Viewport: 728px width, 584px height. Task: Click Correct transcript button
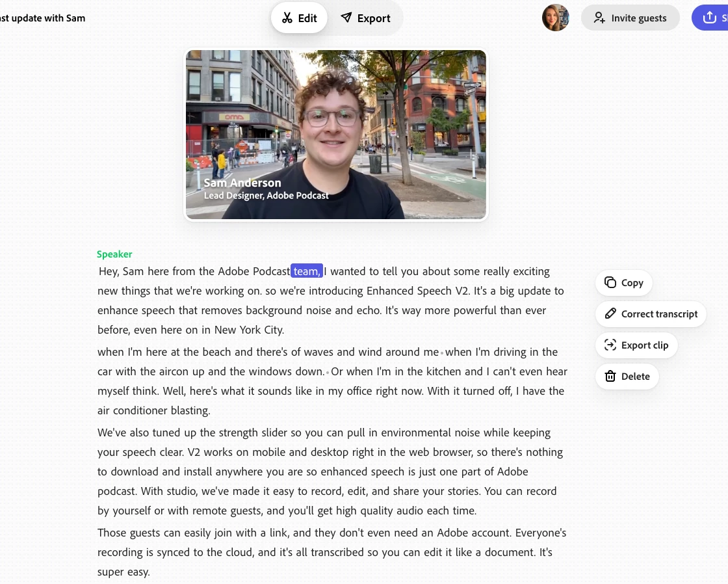pyautogui.click(x=651, y=313)
